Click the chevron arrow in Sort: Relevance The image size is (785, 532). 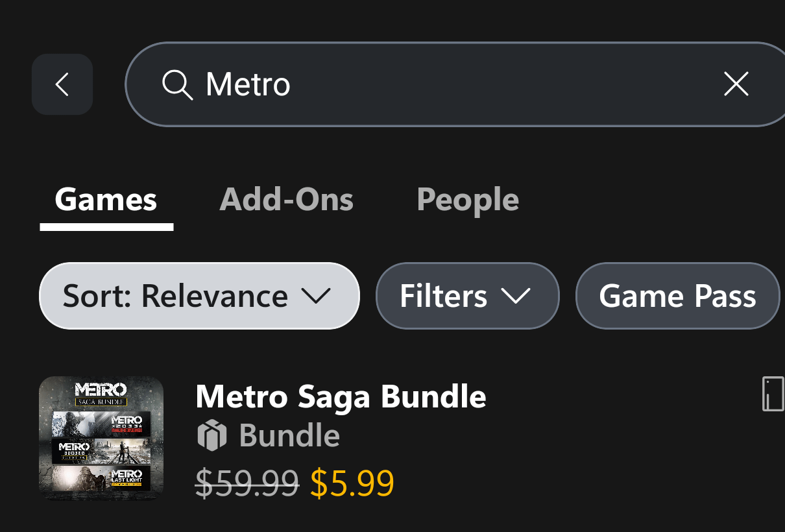(316, 296)
